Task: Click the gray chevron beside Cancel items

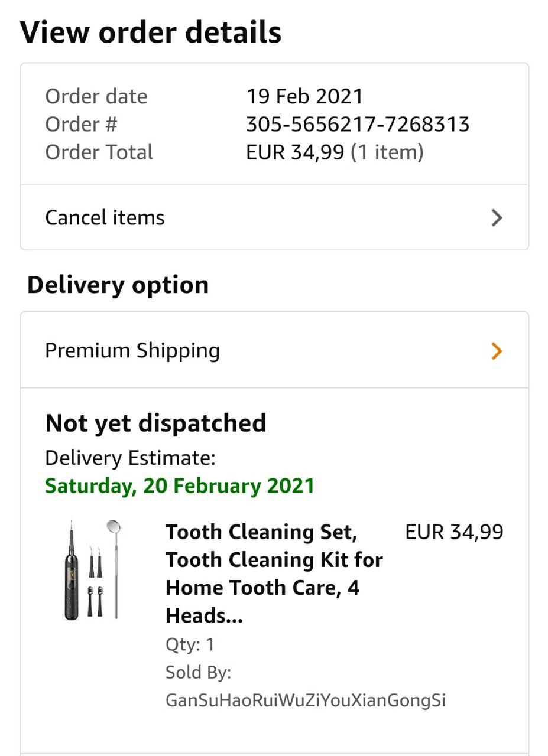Action: [x=497, y=218]
